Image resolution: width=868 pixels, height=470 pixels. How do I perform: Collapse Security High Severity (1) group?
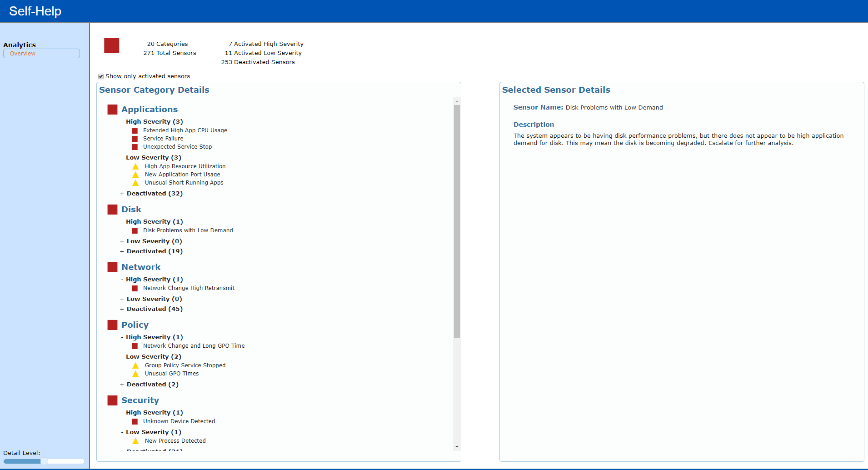tap(122, 413)
